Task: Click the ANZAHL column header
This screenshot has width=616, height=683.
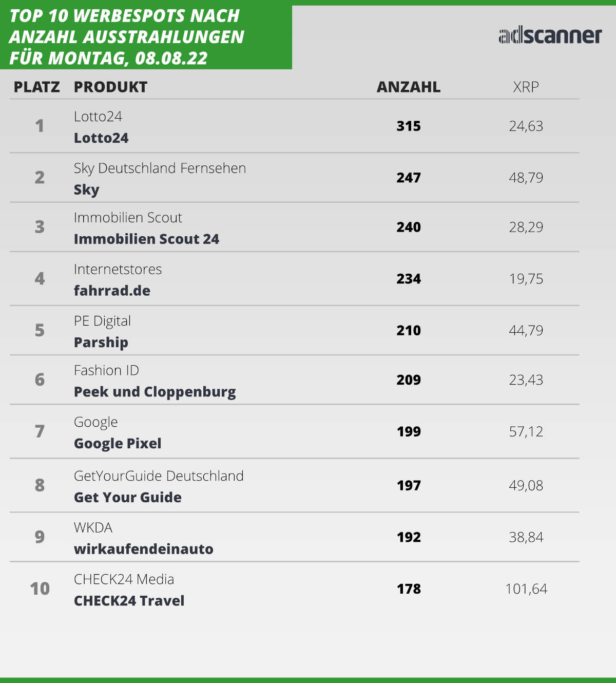Action: 409,87
